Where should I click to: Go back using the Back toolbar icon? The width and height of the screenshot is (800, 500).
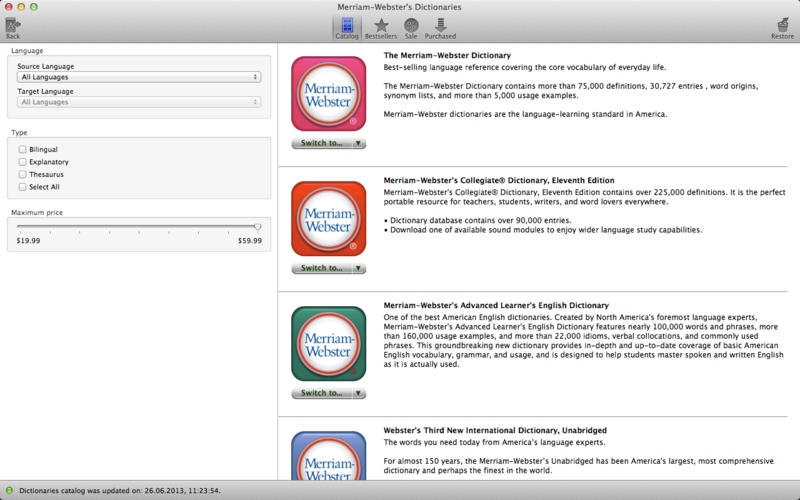coord(13,28)
